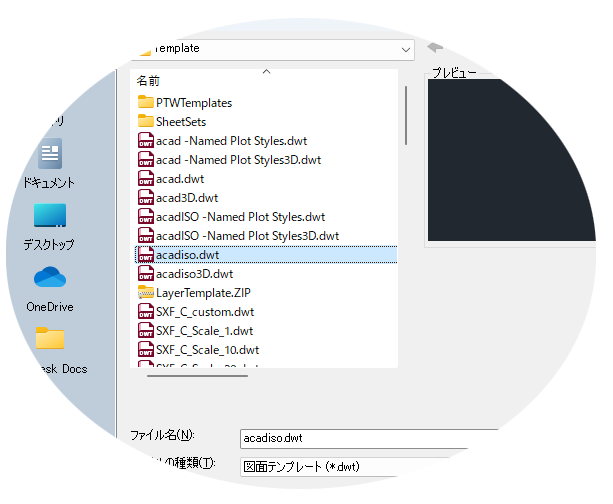Click the ドキュメント sidebar label
Screen dimensions: 613x504
[49, 183]
